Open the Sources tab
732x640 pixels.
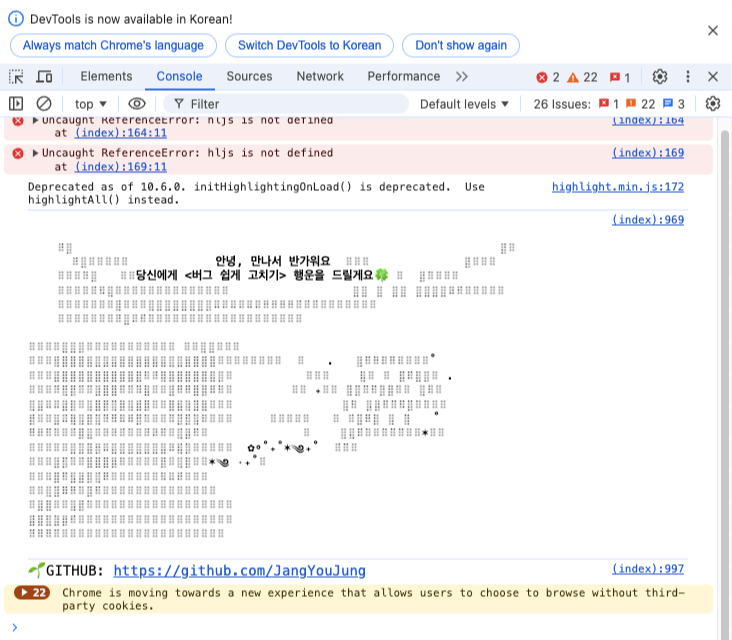(x=249, y=76)
